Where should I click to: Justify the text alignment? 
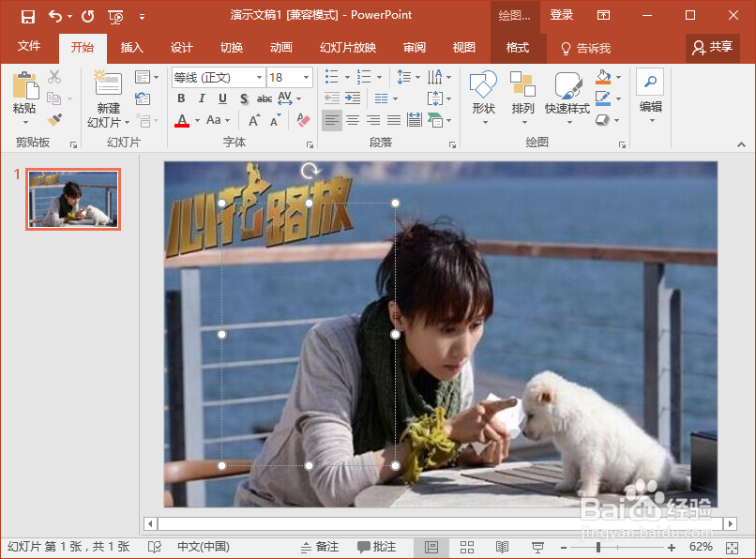pos(394,120)
